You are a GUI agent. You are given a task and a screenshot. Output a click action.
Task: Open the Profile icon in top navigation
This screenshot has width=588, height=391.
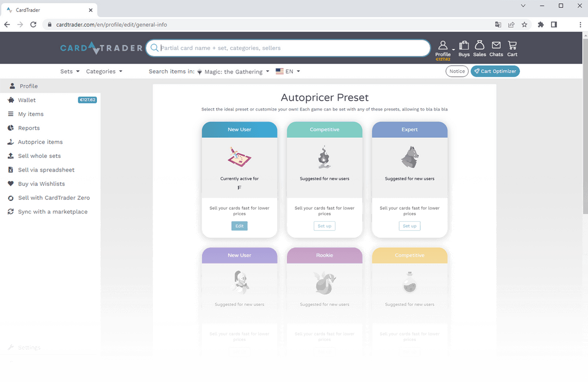pos(443,45)
